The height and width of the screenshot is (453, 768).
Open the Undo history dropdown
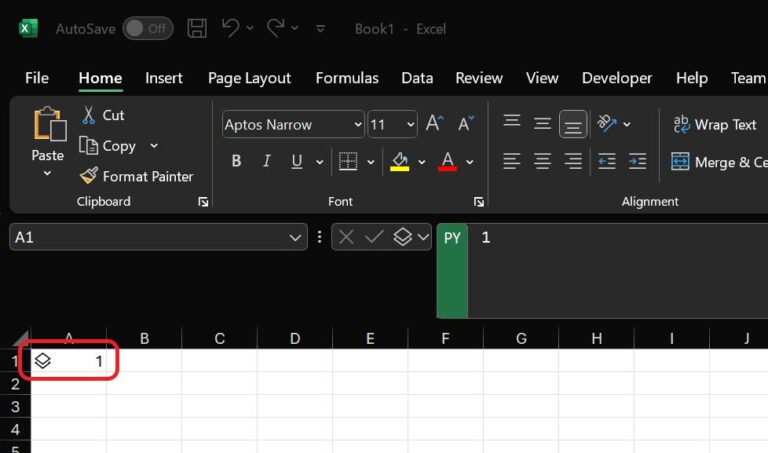coord(250,28)
